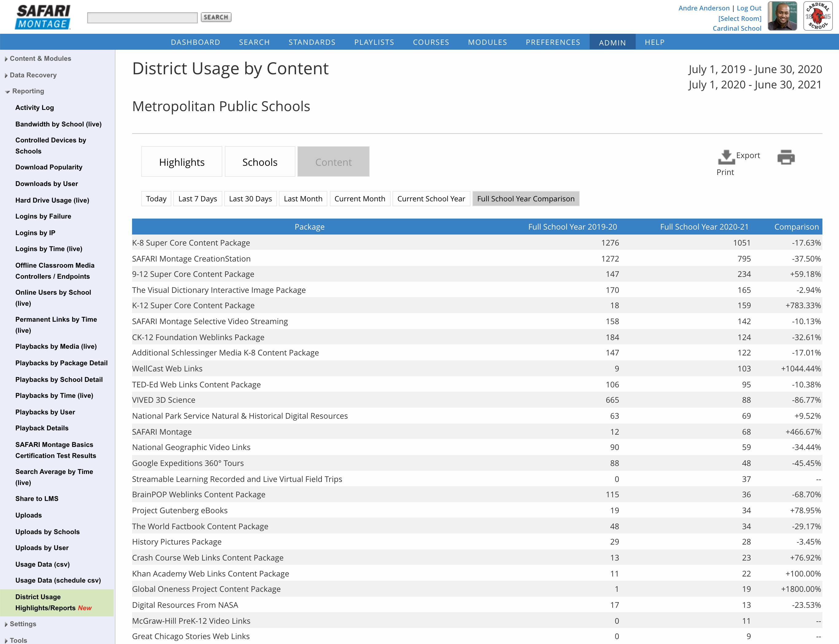
Task: Click the Cardinal School link
Action: 737,28
